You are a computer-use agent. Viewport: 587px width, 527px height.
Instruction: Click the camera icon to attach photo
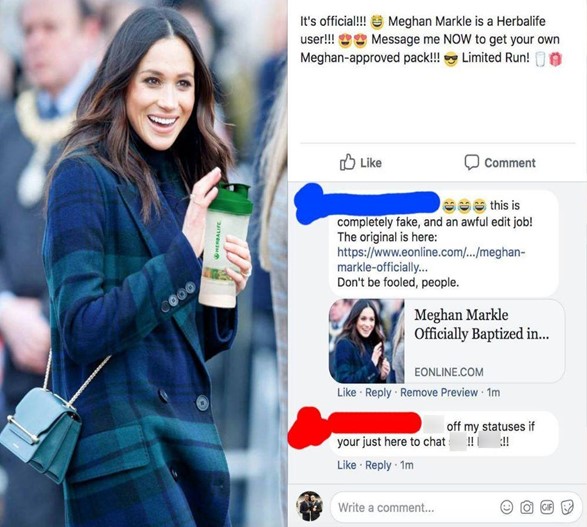527,507
